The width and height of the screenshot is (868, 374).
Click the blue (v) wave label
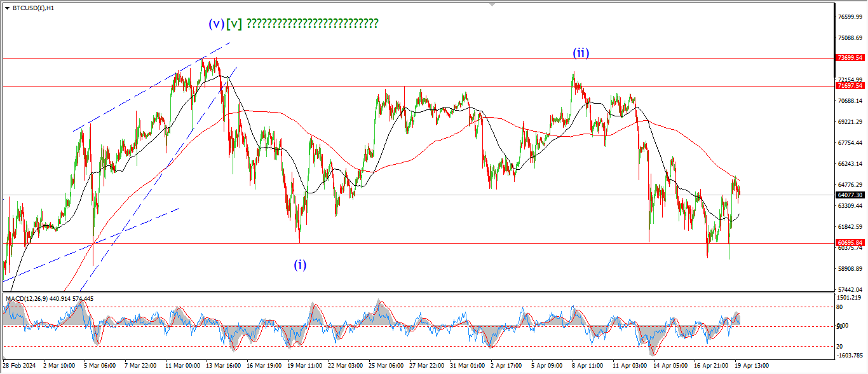[x=216, y=24]
